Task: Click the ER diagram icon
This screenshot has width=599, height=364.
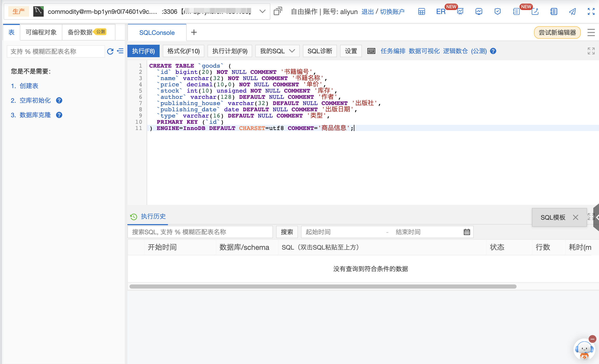Action: [x=441, y=12]
